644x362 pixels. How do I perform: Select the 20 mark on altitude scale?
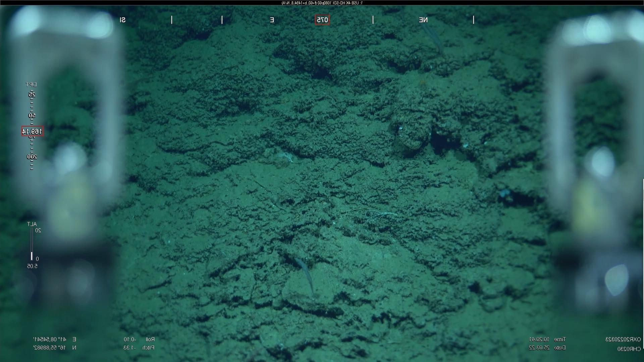[38, 230]
